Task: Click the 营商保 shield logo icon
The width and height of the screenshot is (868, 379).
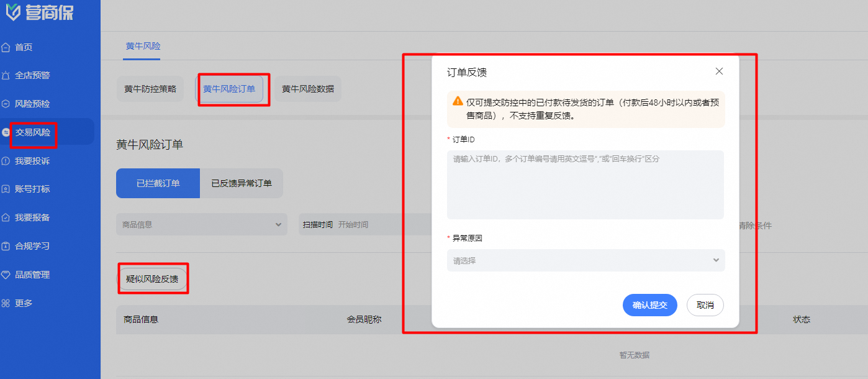Action: (13, 11)
